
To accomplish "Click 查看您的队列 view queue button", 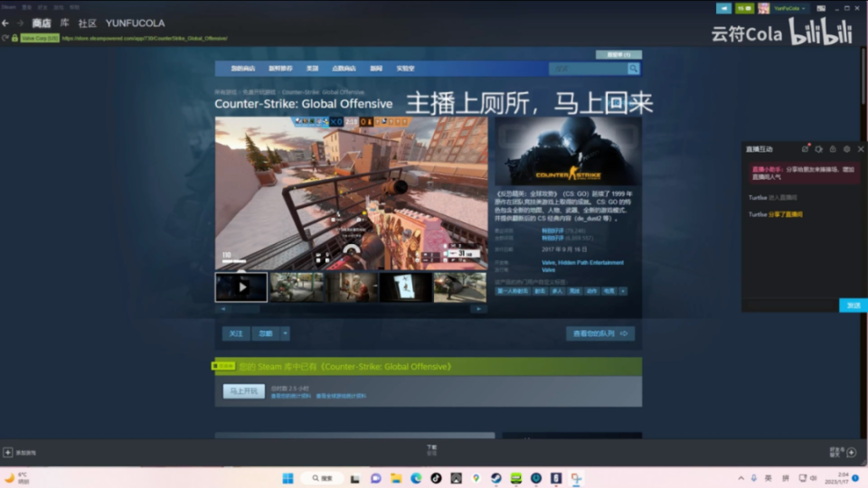I will point(600,333).
